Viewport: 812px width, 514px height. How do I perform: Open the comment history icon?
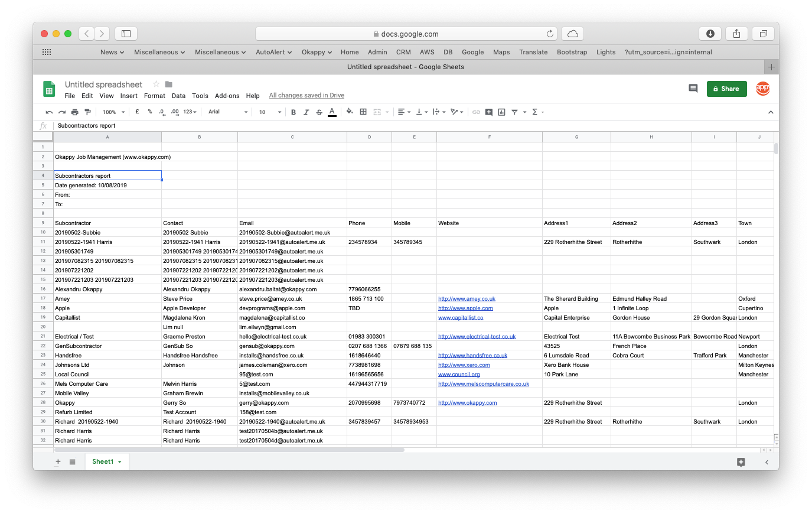[x=693, y=88]
